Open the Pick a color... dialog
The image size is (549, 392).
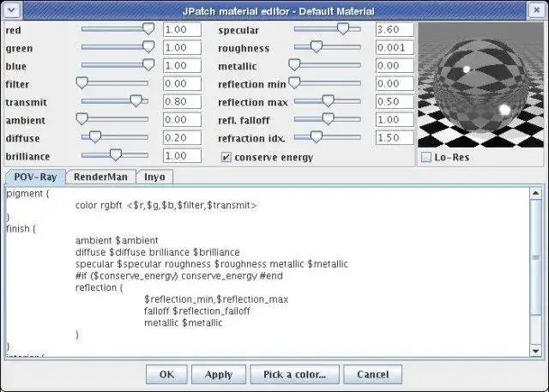click(x=295, y=375)
